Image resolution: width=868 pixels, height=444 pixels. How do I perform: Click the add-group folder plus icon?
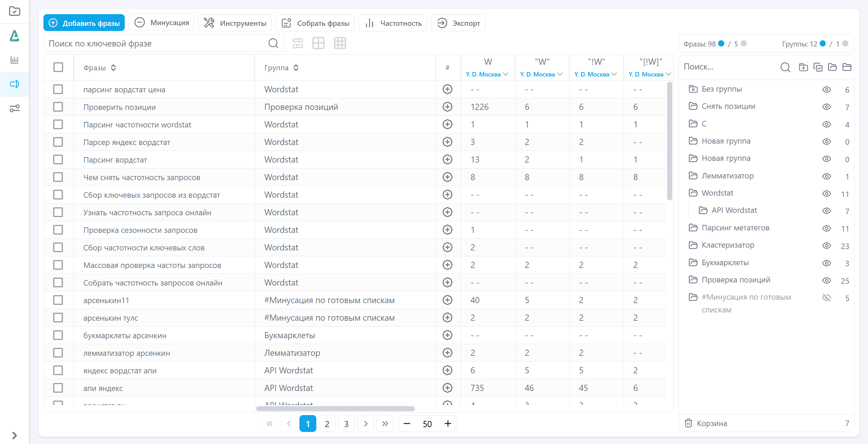click(803, 67)
